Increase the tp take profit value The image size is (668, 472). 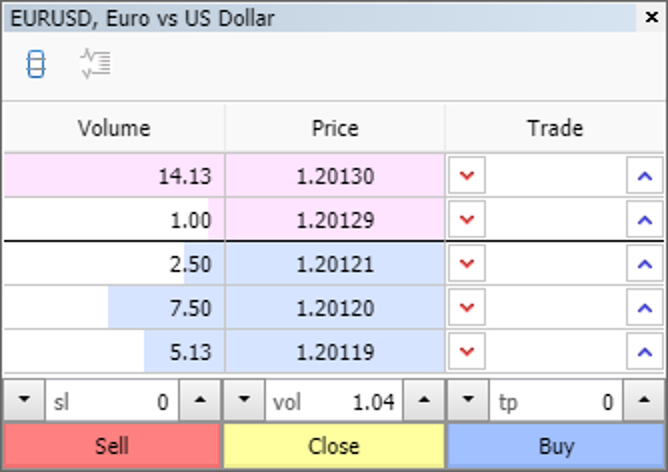click(x=645, y=401)
